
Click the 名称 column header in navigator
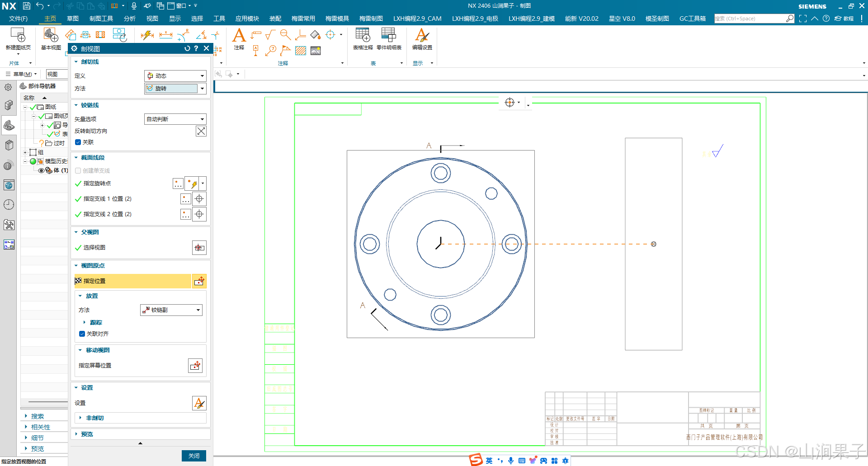point(29,98)
